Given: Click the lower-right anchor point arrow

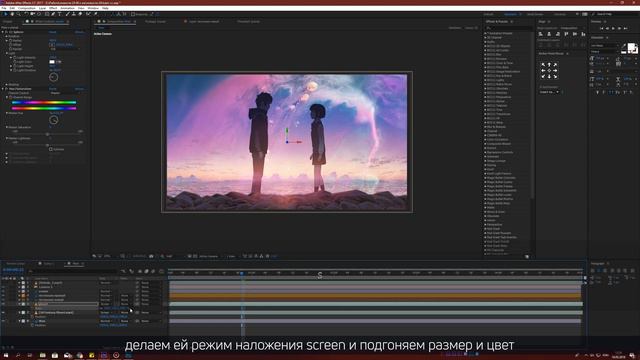Looking at the screenshot, I should pos(555,76).
